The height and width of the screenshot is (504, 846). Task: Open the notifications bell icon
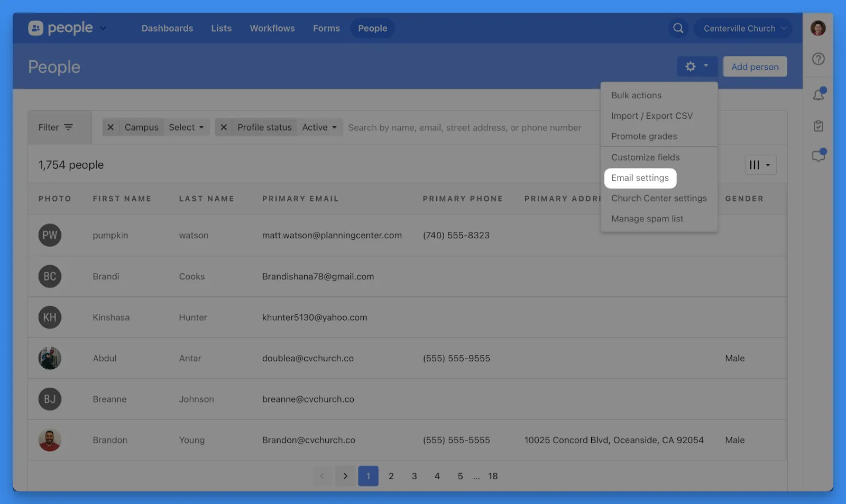coord(818,95)
